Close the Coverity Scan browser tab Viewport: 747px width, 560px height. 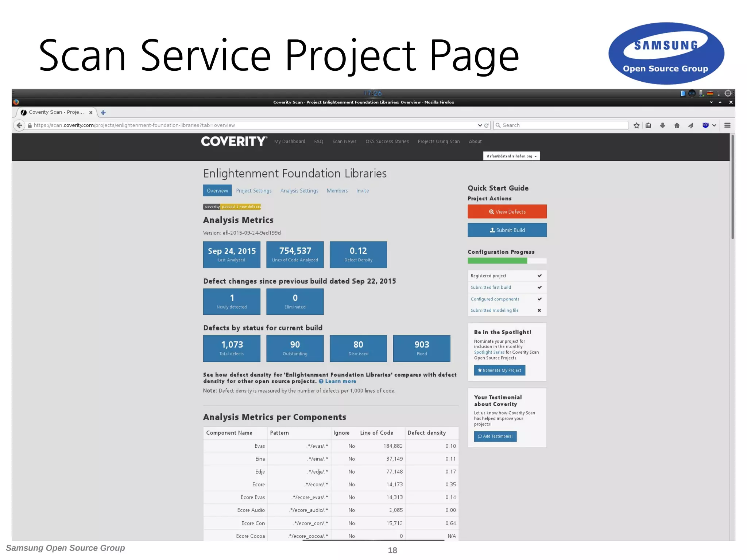click(91, 113)
